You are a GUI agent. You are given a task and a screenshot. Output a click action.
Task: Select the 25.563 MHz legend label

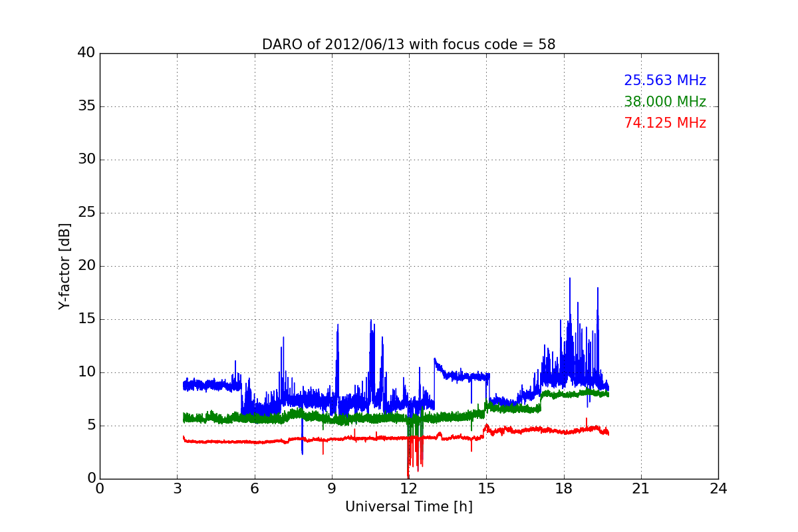coord(665,80)
